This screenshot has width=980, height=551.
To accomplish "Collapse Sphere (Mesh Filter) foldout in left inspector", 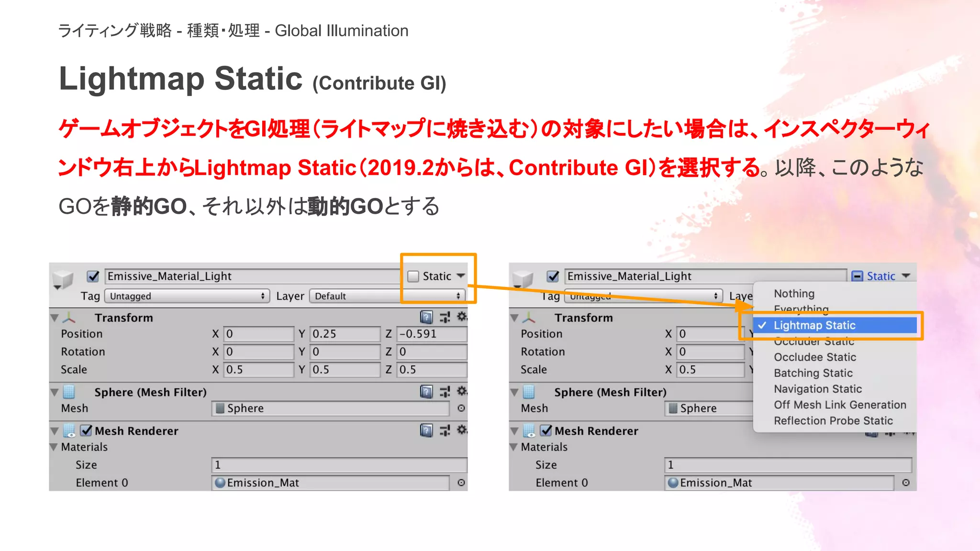I will tap(55, 392).
